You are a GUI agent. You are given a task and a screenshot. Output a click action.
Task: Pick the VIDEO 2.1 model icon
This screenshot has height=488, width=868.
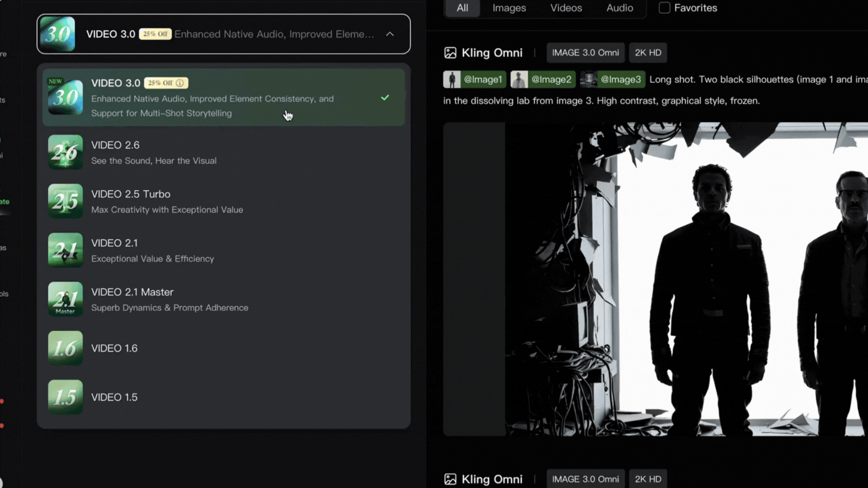click(66, 250)
